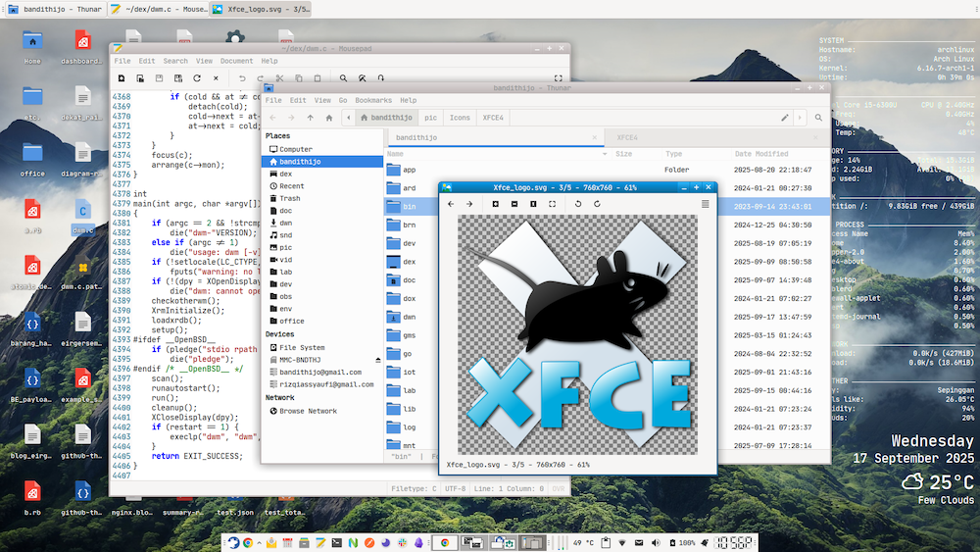Select the Trash entry in Places
Viewport: 980px width, 552px height.
click(x=289, y=198)
